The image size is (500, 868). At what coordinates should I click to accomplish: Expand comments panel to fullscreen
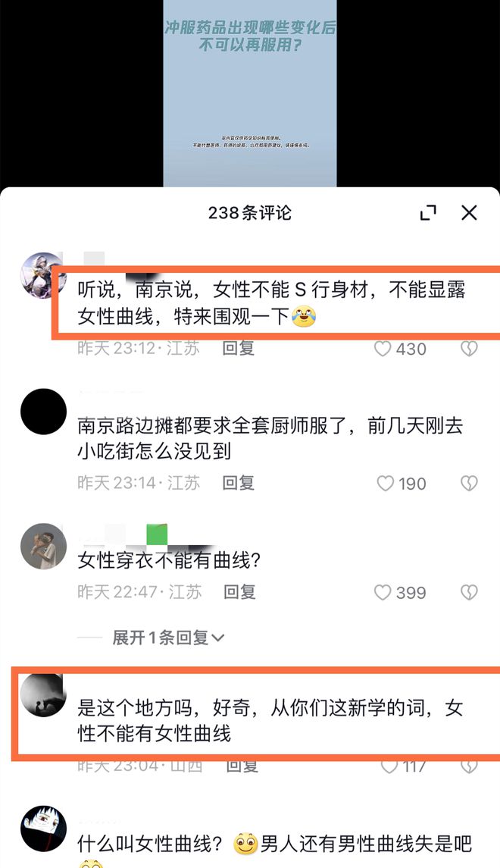[x=428, y=212]
